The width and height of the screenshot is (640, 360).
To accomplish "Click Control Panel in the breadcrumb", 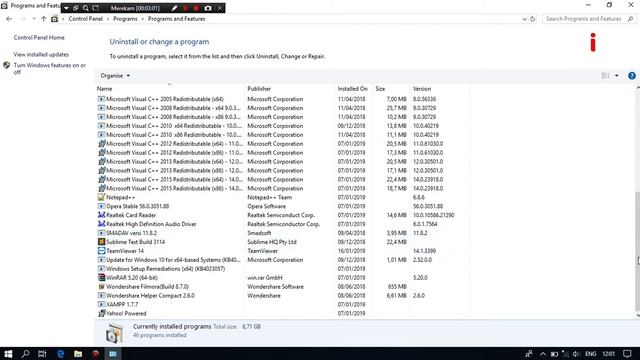I will pyautogui.click(x=86, y=19).
